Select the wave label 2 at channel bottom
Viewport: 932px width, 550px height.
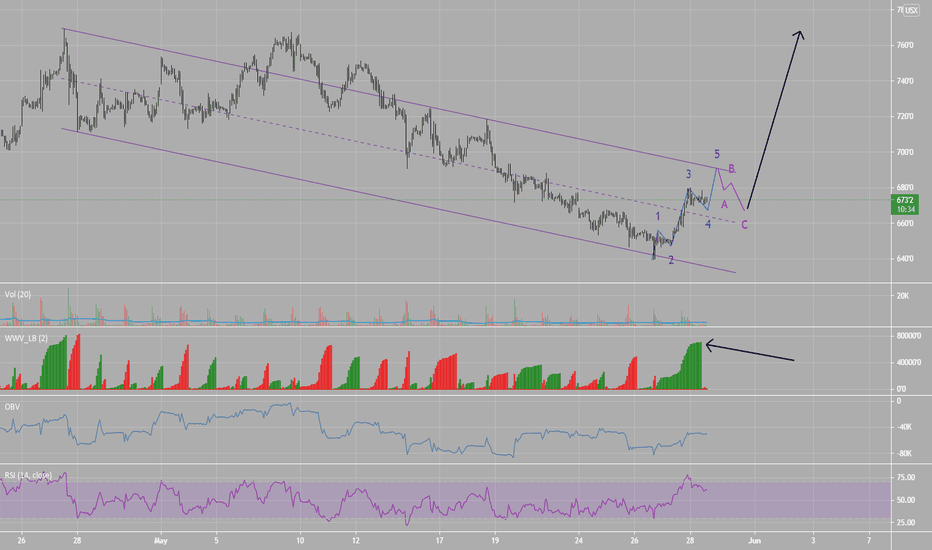671,260
